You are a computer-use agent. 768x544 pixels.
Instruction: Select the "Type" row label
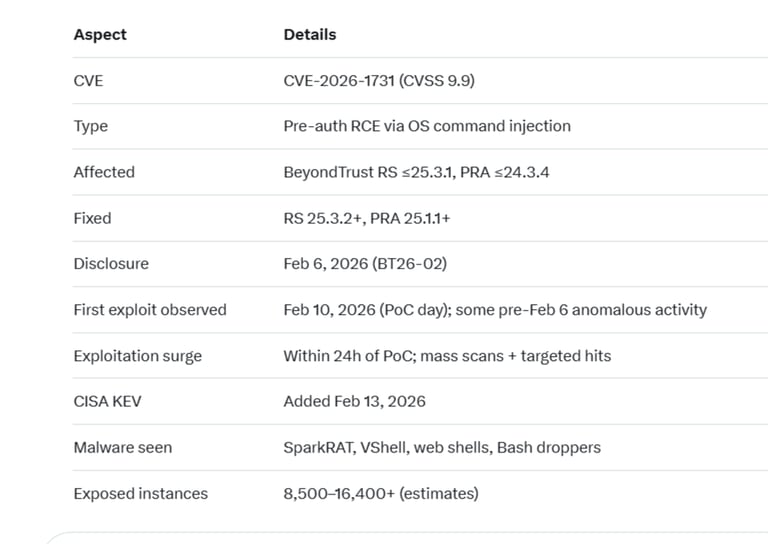coord(90,126)
